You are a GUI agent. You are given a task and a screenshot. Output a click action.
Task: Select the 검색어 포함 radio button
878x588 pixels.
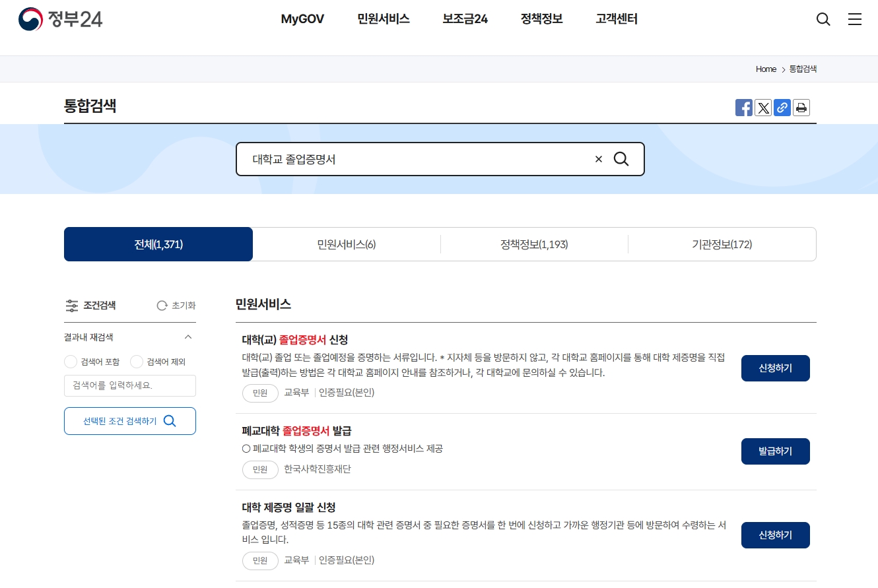click(x=71, y=362)
